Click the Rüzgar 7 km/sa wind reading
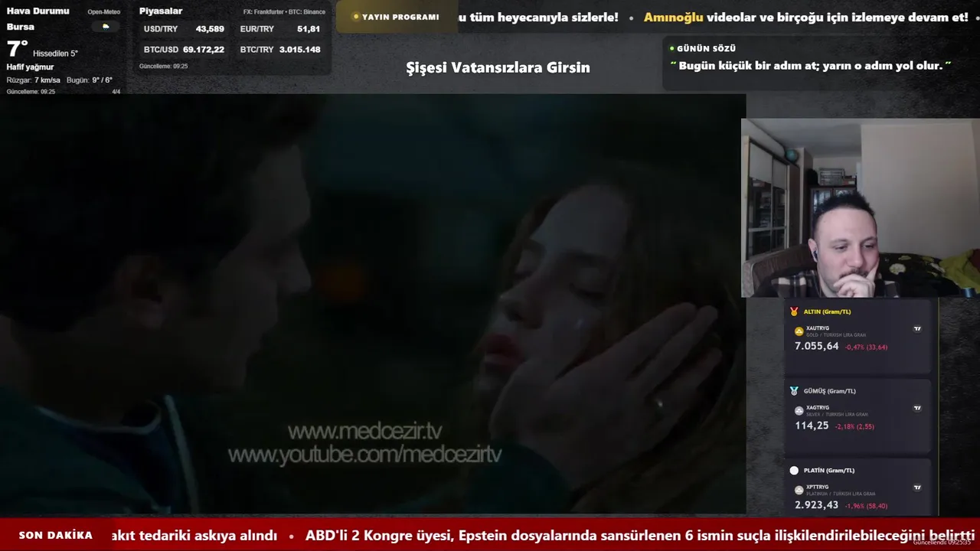 point(34,80)
